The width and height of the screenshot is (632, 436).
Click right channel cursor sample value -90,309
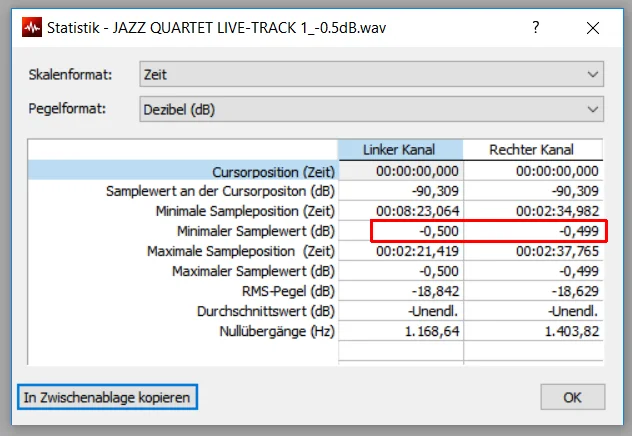coord(533,191)
